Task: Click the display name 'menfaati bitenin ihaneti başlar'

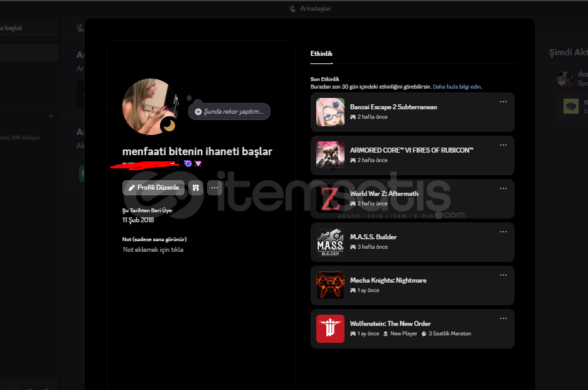Action: (197, 151)
